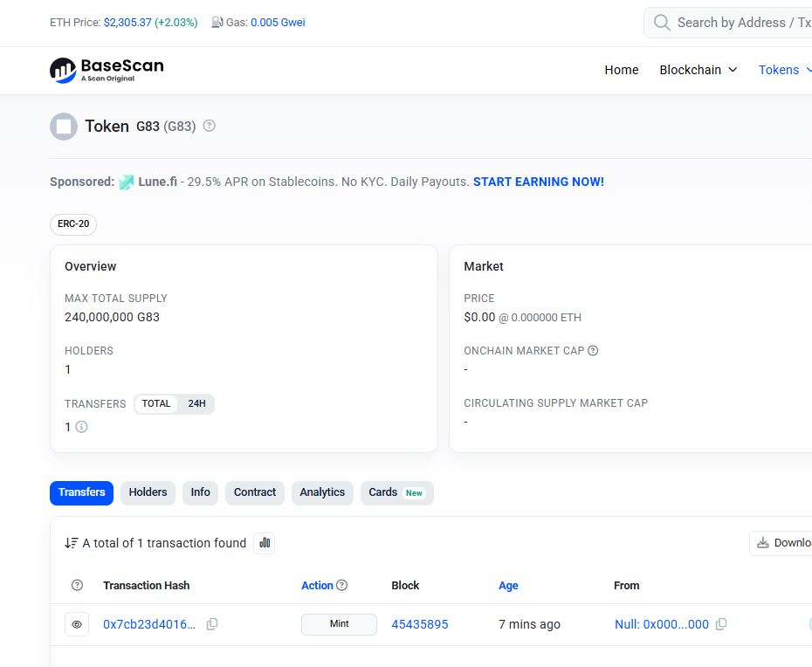Image resolution: width=812 pixels, height=667 pixels.
Task: Expand the Blockchain menu chevron
Action: point(733,70)
